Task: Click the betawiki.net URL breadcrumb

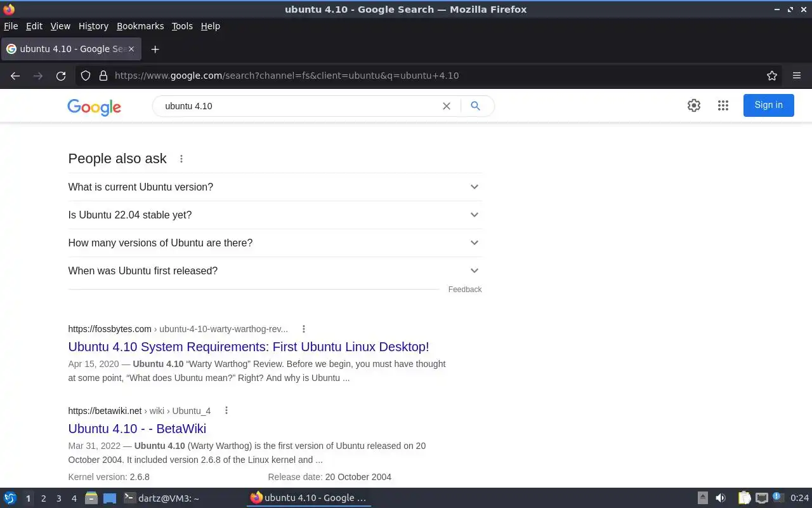Action: point(140,411)
